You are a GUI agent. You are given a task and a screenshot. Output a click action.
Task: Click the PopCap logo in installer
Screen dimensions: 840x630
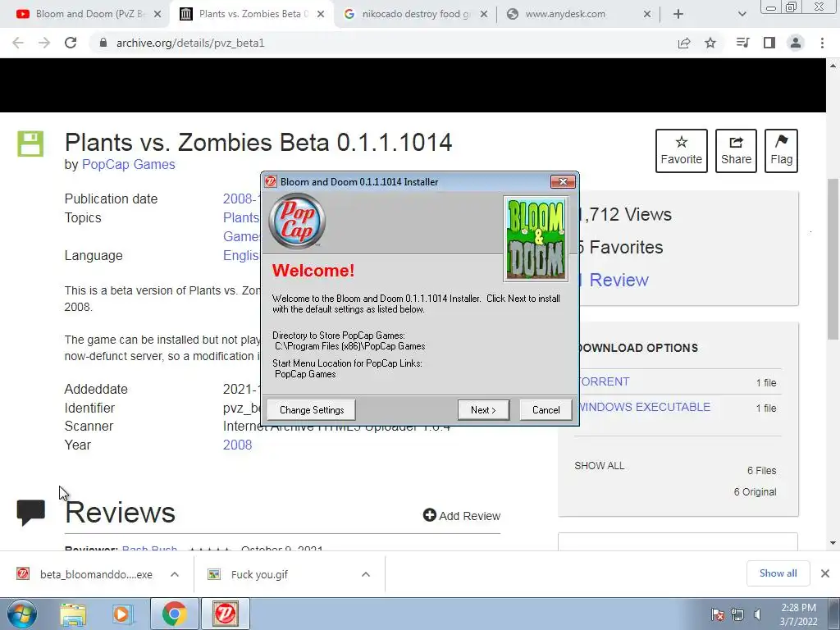tap(297, 221)
